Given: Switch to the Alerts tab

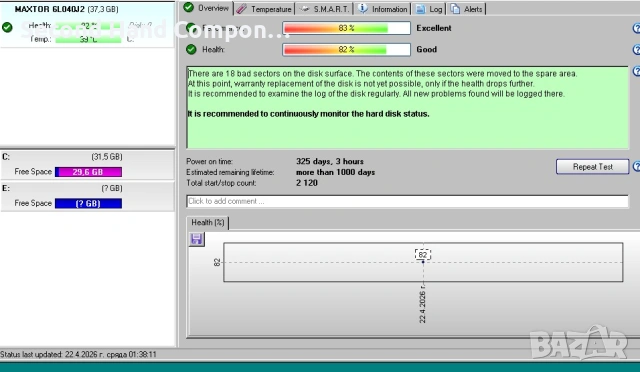Looking at the screenshot, I should [x=467, y=9].
